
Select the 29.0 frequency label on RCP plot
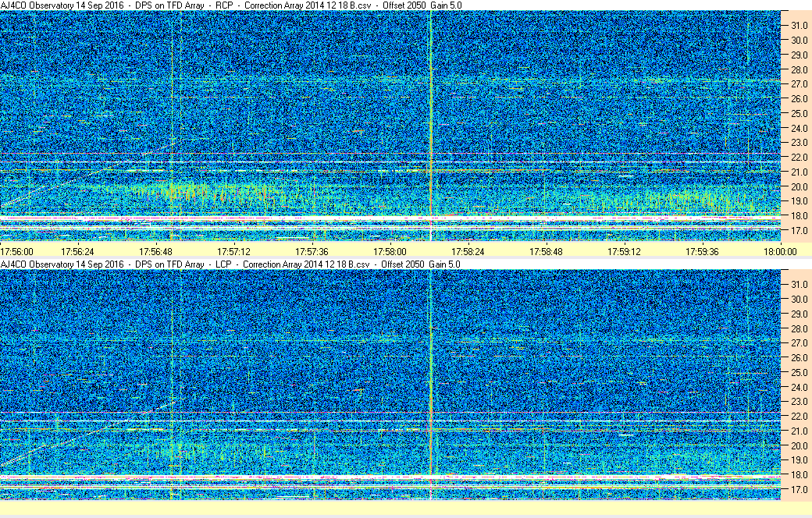point(799,55)
